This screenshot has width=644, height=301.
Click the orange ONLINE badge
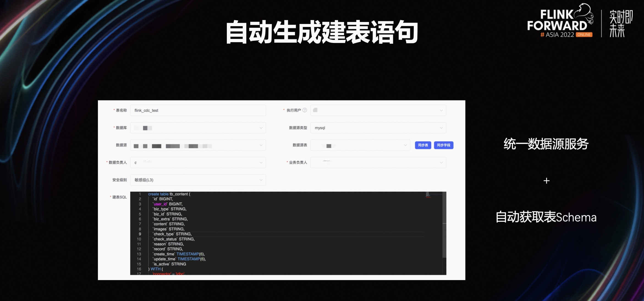pyautogui.click(x=584, y=35)
